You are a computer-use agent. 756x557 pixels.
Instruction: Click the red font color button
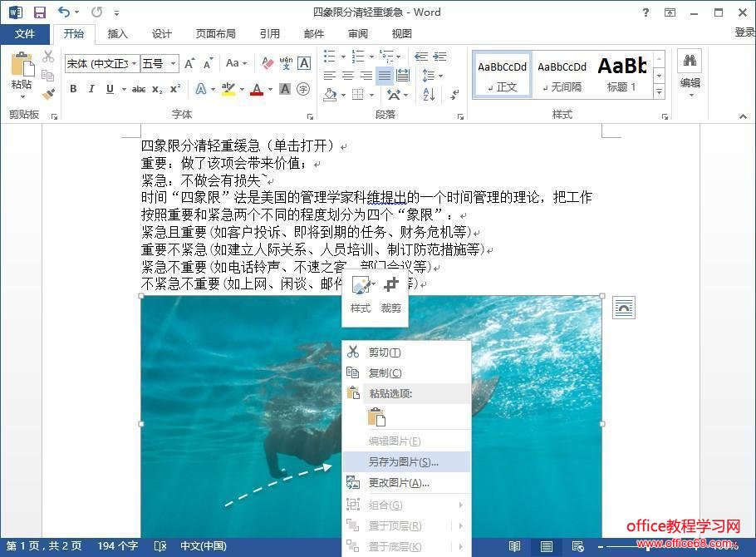(x=257, y=89)
